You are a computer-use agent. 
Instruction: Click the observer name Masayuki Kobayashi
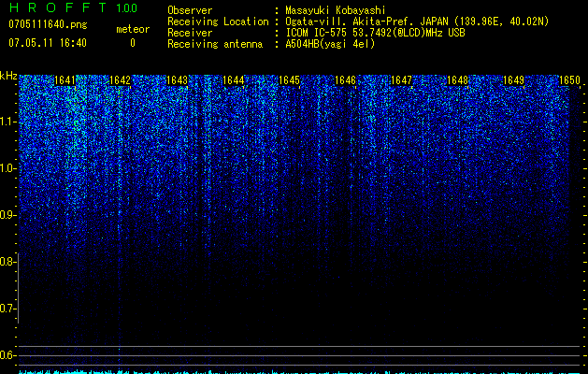click(336, 10)
